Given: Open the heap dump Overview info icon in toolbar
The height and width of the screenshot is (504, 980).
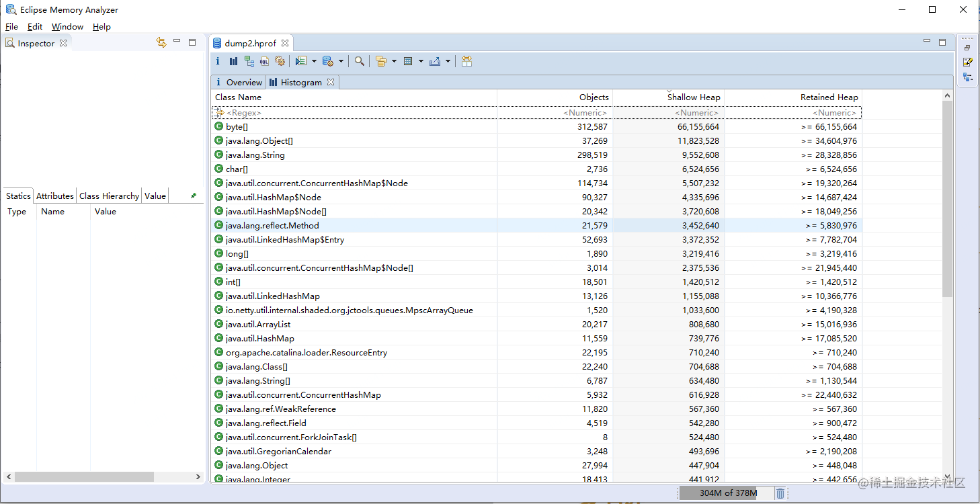Looking at the screenshot, I should point(218,61).
